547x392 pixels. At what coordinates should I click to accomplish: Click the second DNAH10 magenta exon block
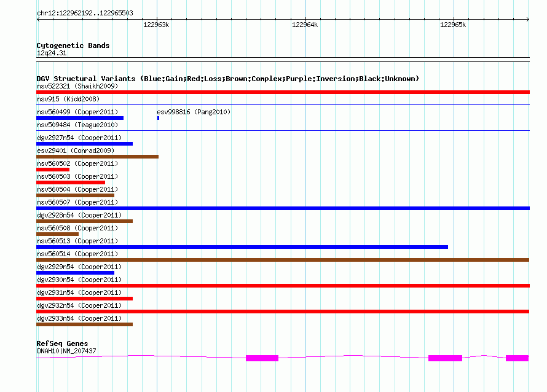click(x=445, y=358)
